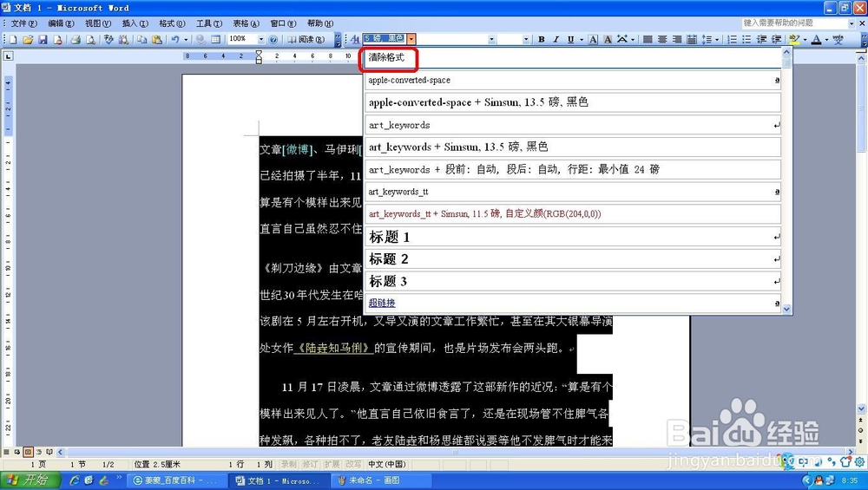Choose 标题 2 style from list
This screenshot has height=490, width=868.
click(x=572, y=258)
